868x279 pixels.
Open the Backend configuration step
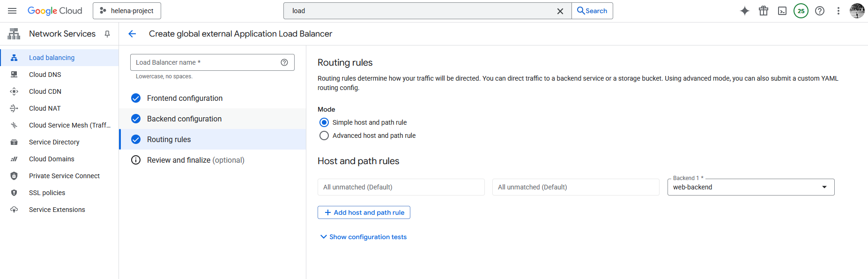click(x=184, y=119)
